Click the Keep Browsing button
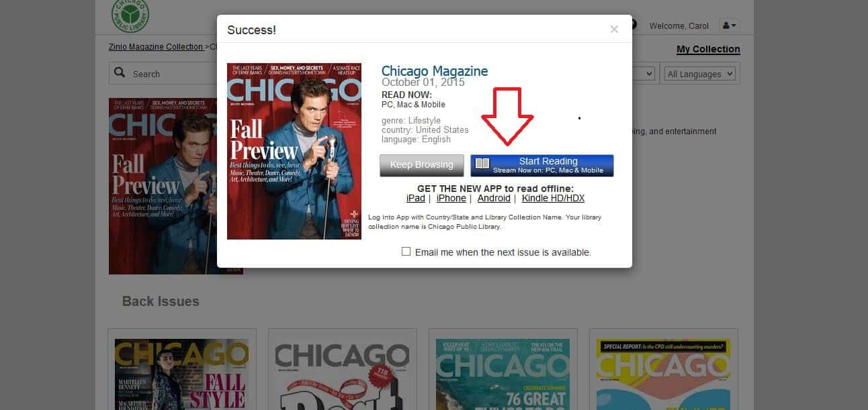This screenshot has height=410, width=868. (x=421, y=165)
